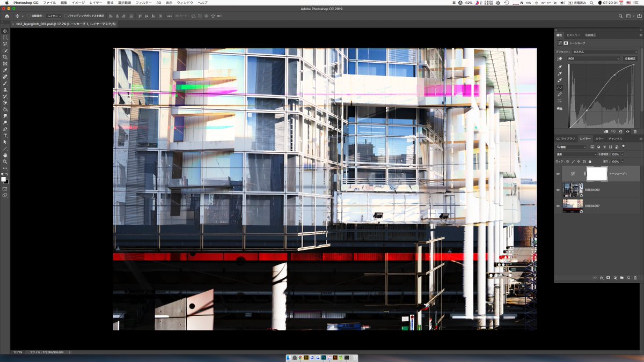Choose the black point eyedropper in Curves
The image size is (644, 362).
pos(560,67)
